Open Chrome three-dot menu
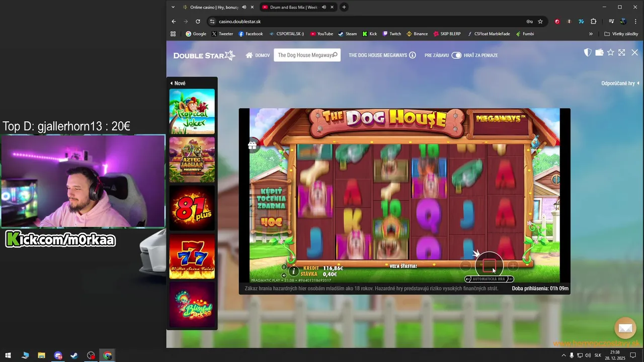 [x=635, y=22]
